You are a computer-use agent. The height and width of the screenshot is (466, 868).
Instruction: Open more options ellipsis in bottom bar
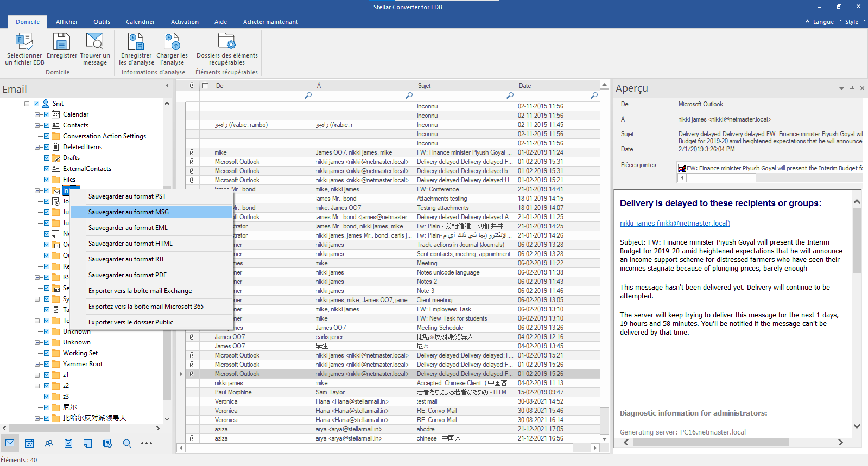[147, 443]
